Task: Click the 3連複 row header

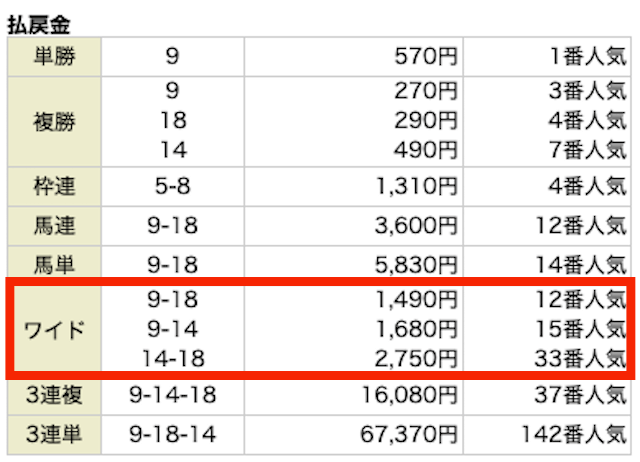Action: [x=54, y=397]
